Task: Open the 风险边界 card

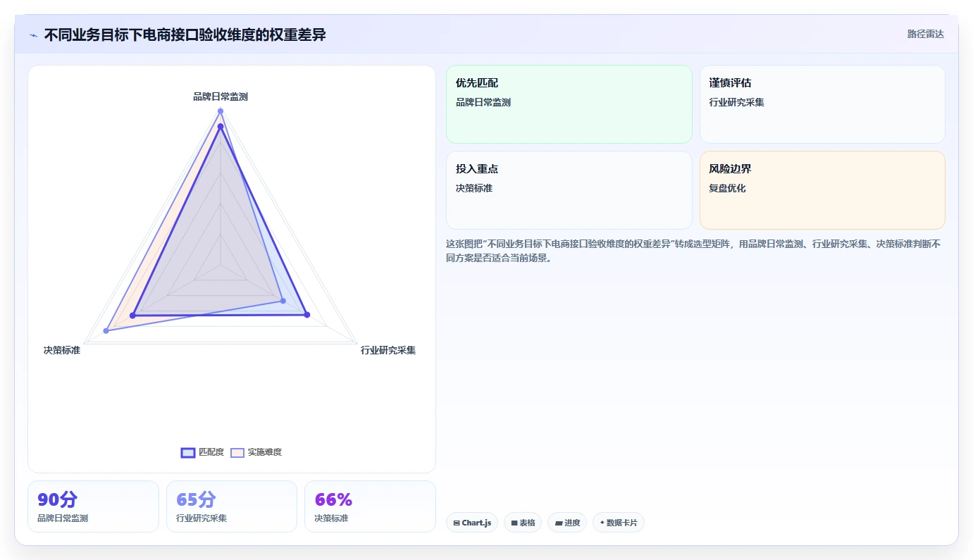Action: [822, 190]
